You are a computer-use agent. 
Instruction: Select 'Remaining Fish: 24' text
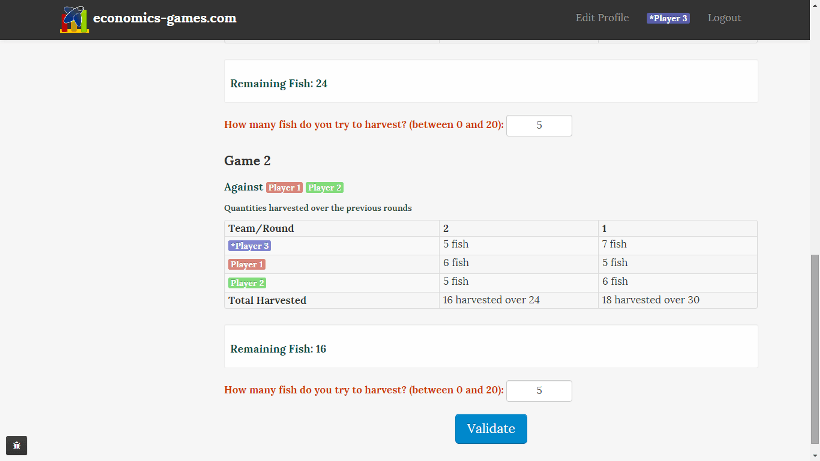pyautogui.click(x=279, y=84)
